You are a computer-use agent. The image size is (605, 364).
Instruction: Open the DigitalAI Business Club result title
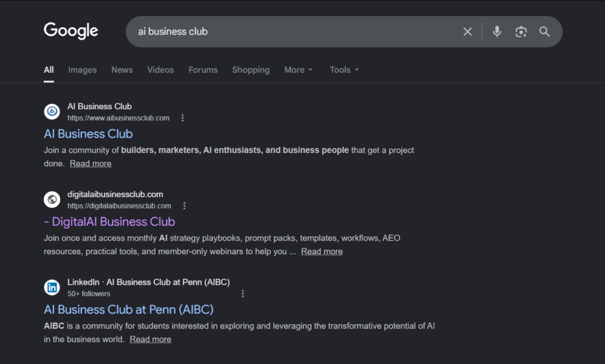click(109, 222)
